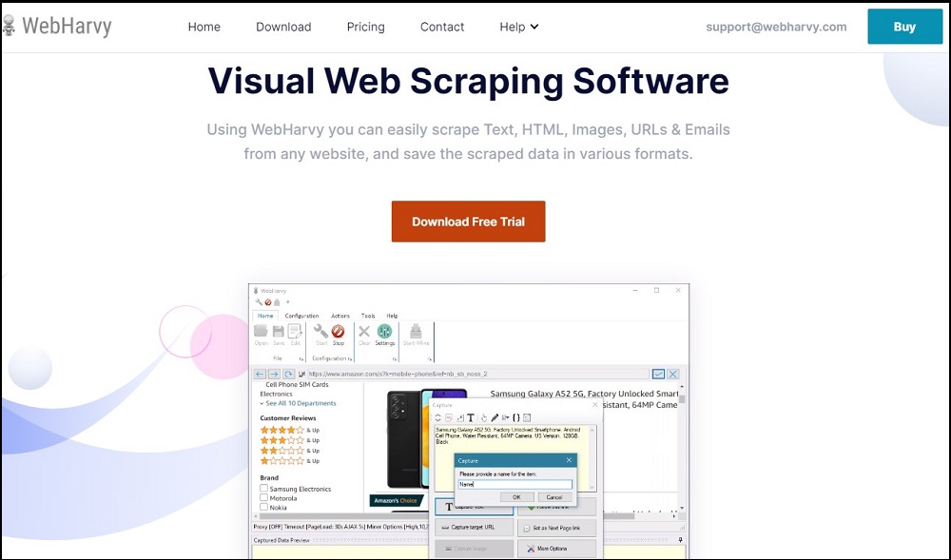Image resolution: width=951 pixels, height=560 pixels.
Task: Click the hand pointer icon in Capture toolbar
Action: click(484, 417)
